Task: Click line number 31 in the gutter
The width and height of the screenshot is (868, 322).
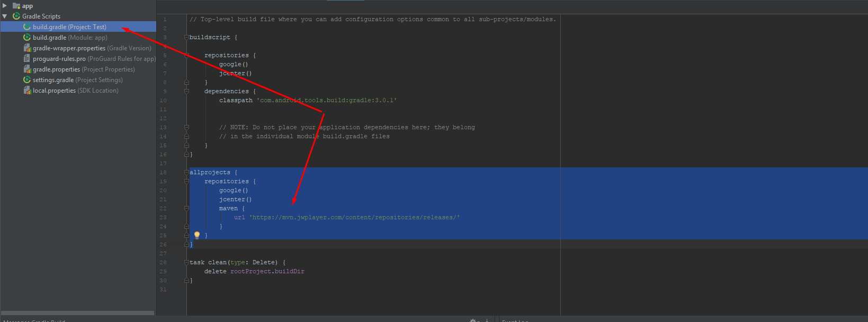Action: (x=163, y=289)
